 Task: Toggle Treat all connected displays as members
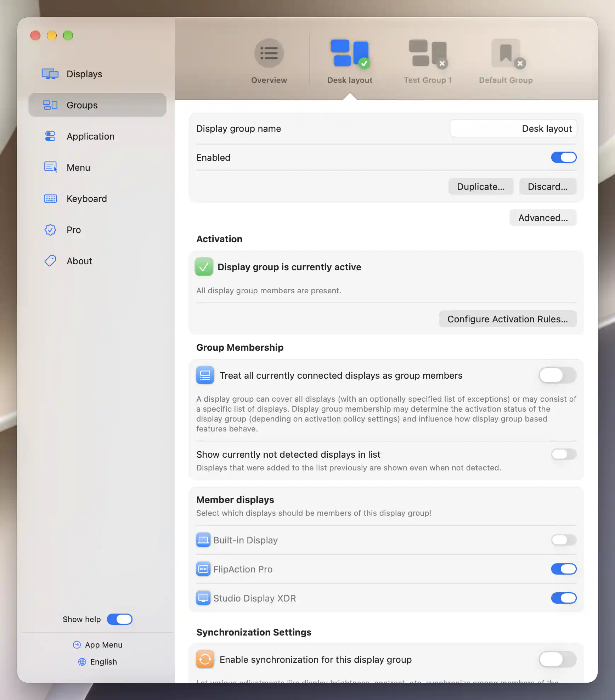tap(558, 375)
